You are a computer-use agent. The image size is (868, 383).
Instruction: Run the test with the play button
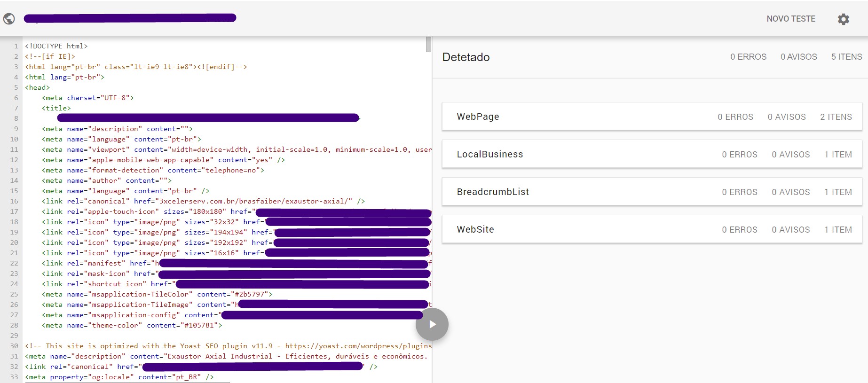point(432,324)
